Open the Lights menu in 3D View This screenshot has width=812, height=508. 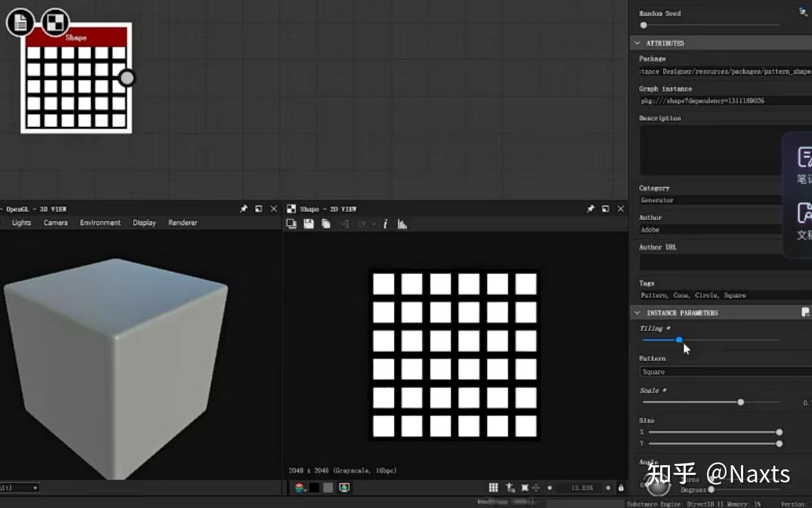[x=21, y=223]
